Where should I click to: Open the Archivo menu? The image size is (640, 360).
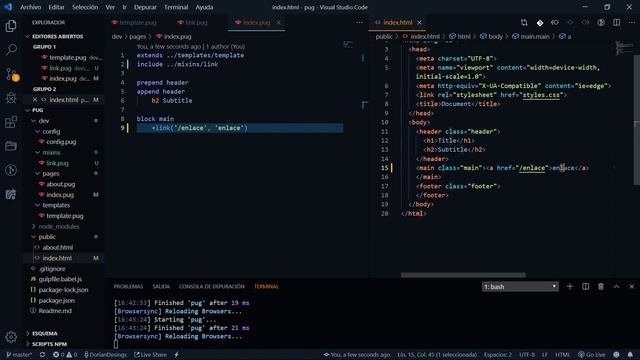(x=31, y=7)
